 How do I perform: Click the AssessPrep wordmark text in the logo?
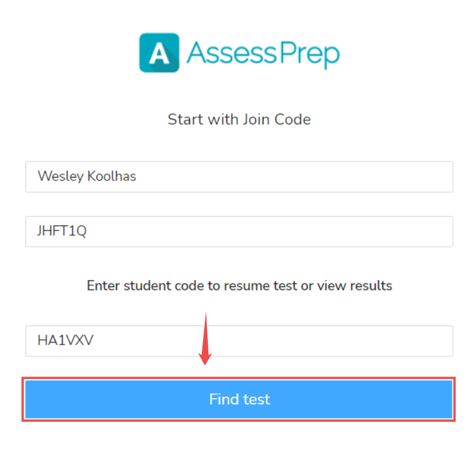point(263,53)
